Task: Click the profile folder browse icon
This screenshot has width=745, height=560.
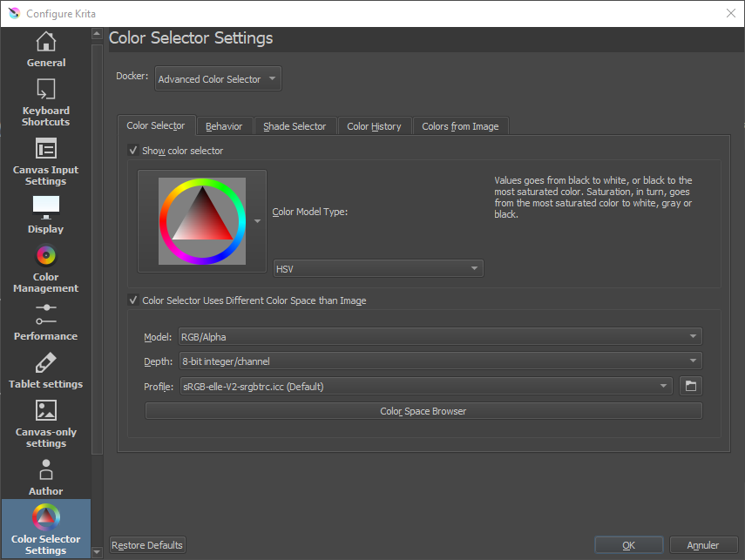Action: tap(690, 386)
